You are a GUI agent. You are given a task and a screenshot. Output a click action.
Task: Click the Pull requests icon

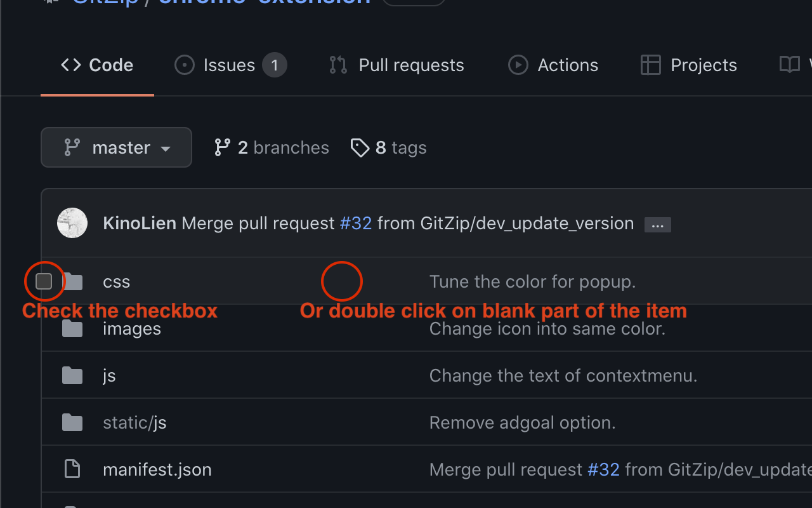pyautogui.click(x=337, y=64)
